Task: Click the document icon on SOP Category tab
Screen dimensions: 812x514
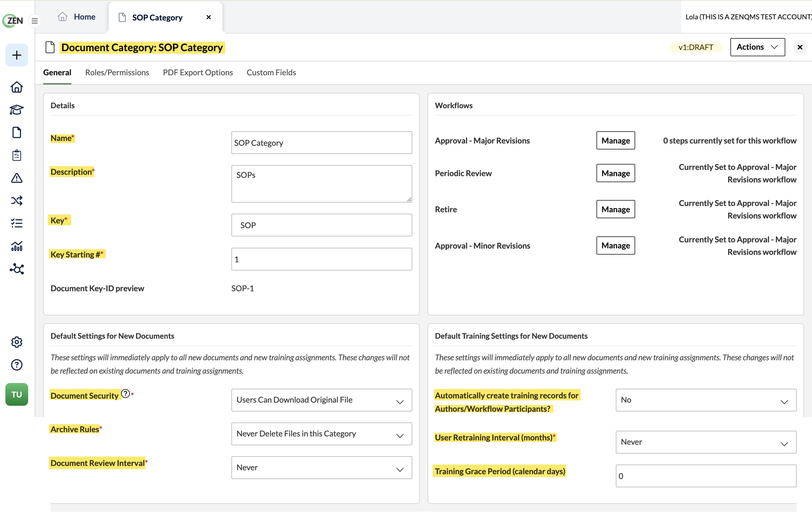Action: click(123, 18)
